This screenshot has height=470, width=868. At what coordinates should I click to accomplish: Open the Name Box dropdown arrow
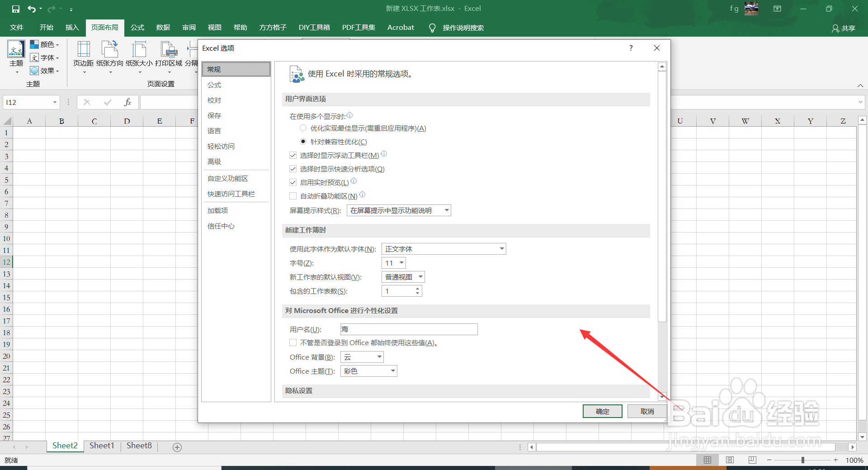55,102
